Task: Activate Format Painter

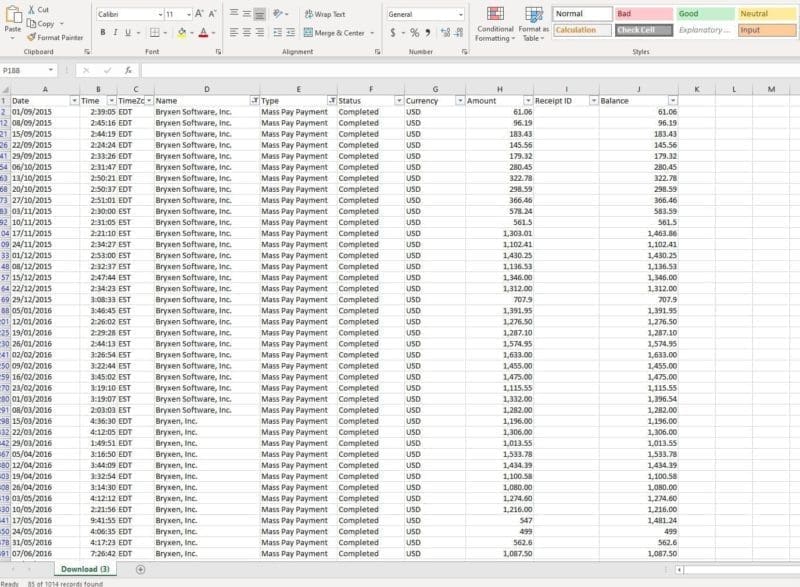Action: click(55, 37)
